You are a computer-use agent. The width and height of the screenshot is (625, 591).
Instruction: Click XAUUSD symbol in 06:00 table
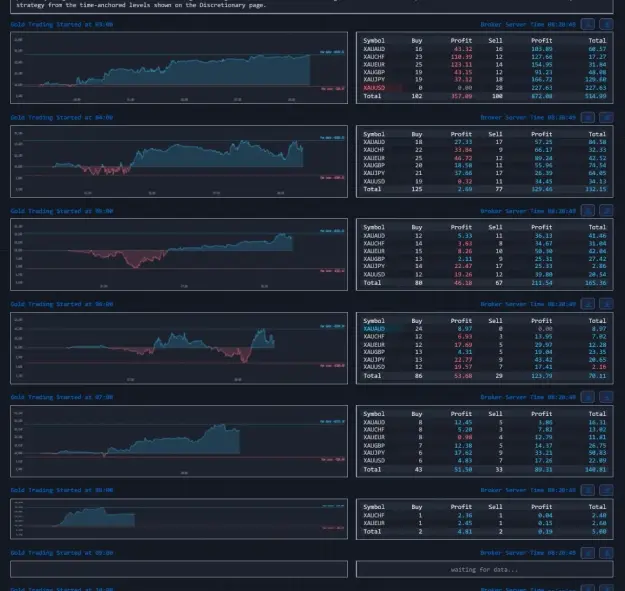point(374,367)
